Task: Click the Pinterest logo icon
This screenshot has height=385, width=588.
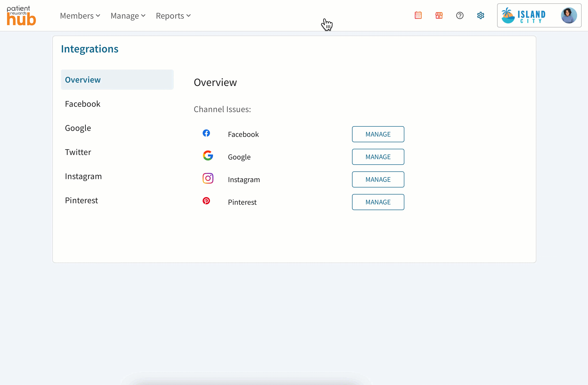Action: (x=206, y=201)
